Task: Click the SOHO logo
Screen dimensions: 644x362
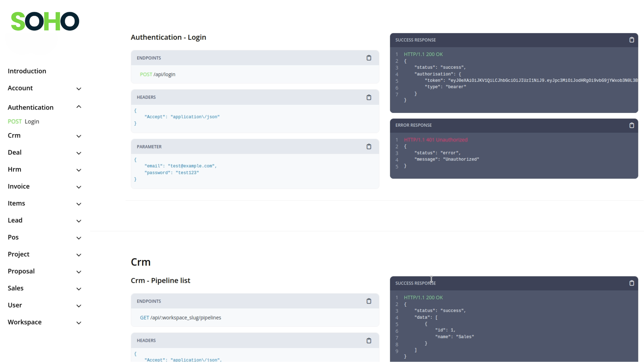Action: [x=45, y=21]
